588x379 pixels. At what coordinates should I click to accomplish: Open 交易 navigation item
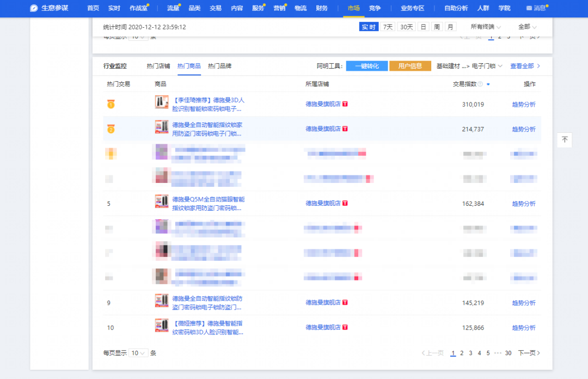click(x=215, y=8)
